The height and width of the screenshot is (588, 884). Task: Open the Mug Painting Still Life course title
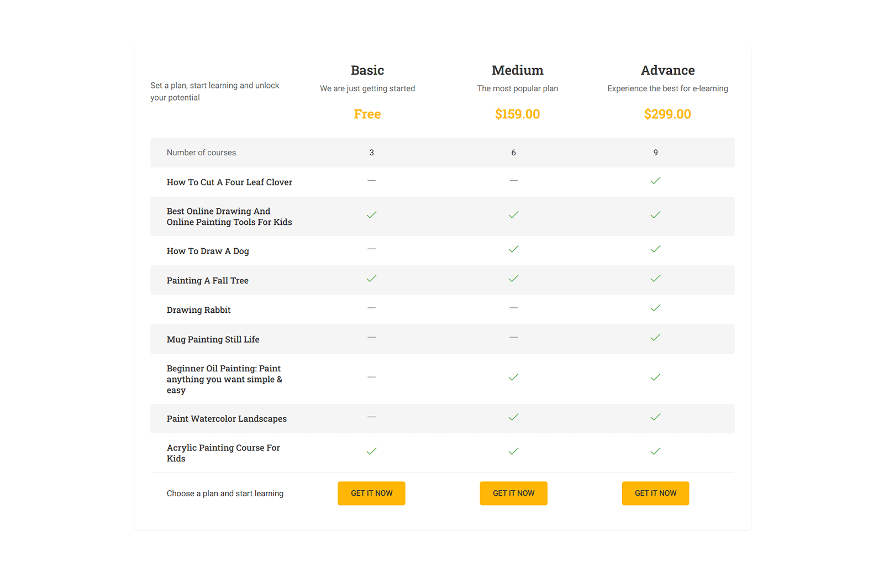pos(213,339)
